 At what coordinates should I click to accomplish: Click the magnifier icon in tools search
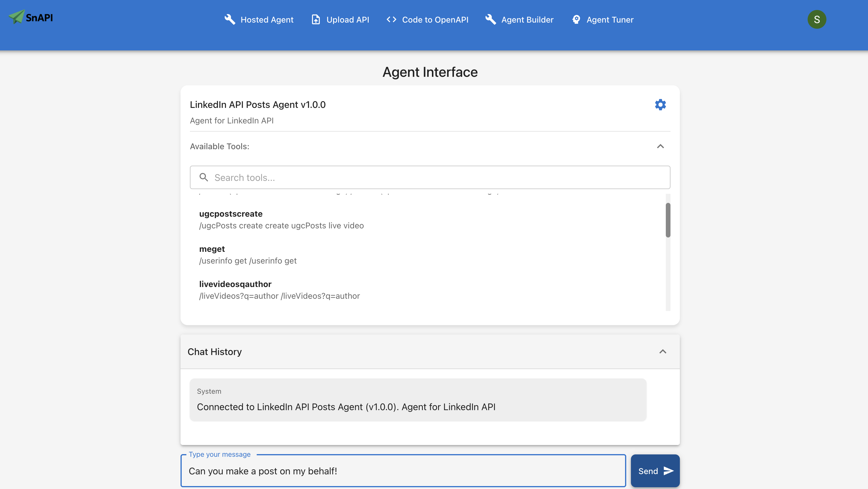click(x=204, y=177)
